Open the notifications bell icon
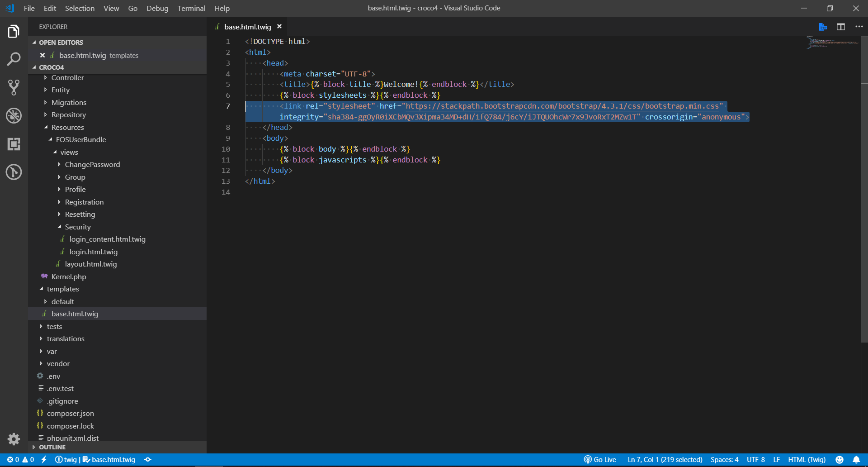The height and width of the screenshot is (467, 868). point(856,460)
